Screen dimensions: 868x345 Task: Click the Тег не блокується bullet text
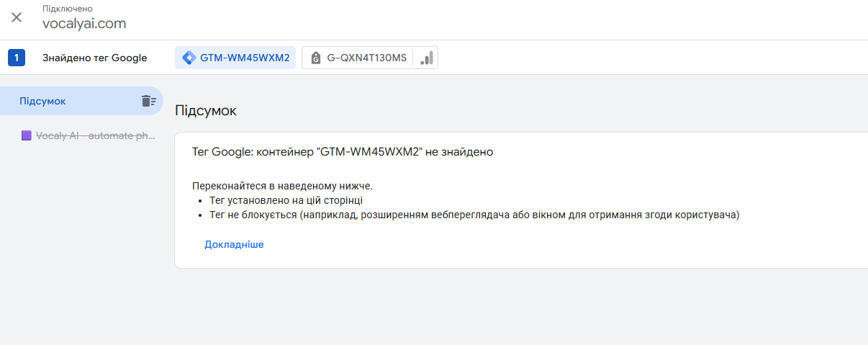pyautogui.click(x=474, y=215)
